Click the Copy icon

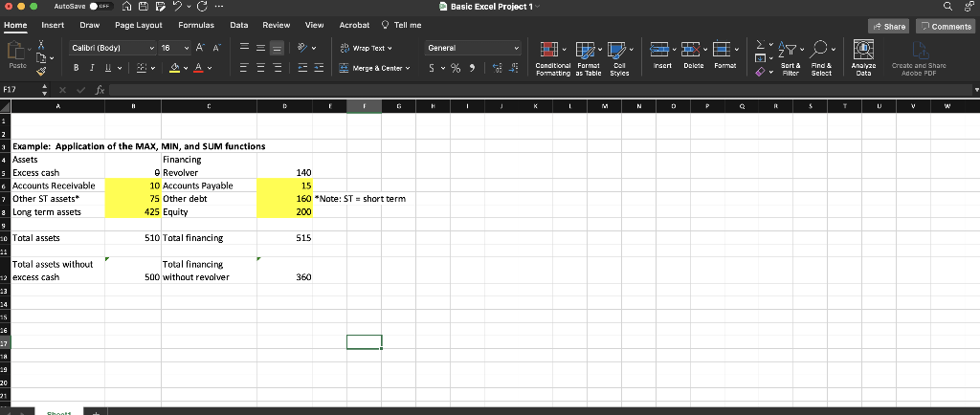pyautogui.click(x=41, y=58)
